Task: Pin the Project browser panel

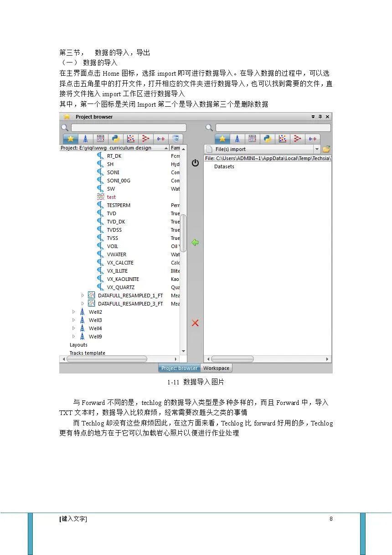Action: tap(320, 117)
